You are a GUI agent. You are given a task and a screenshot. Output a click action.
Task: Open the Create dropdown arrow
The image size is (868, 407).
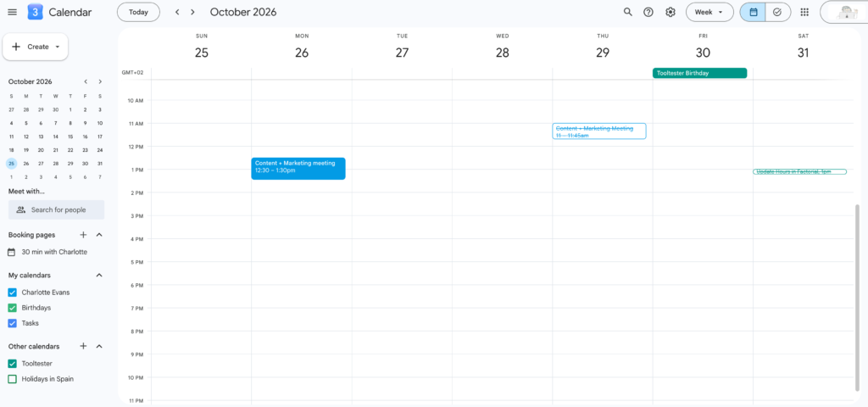point(58,47)
